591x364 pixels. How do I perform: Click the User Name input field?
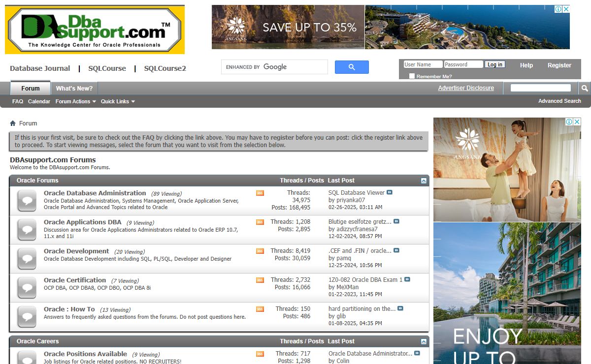point(423,64)
